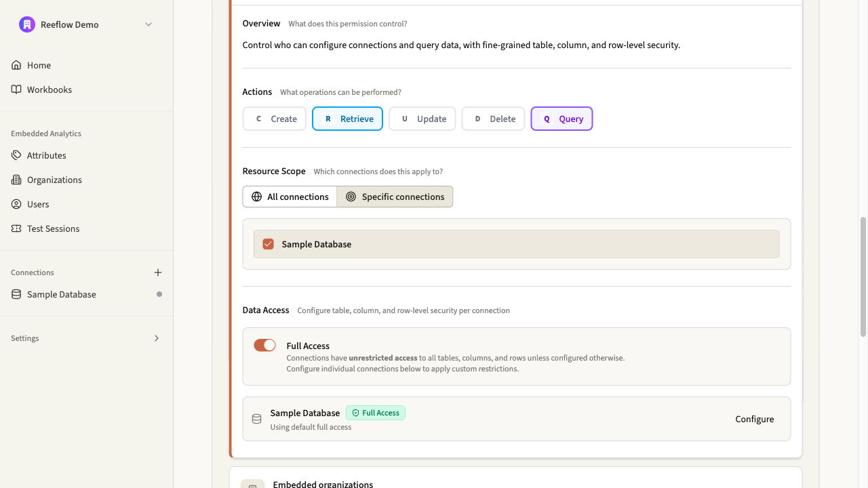Enable the Delete action
Screen dimensions: 868x488
tap(493, 119)
